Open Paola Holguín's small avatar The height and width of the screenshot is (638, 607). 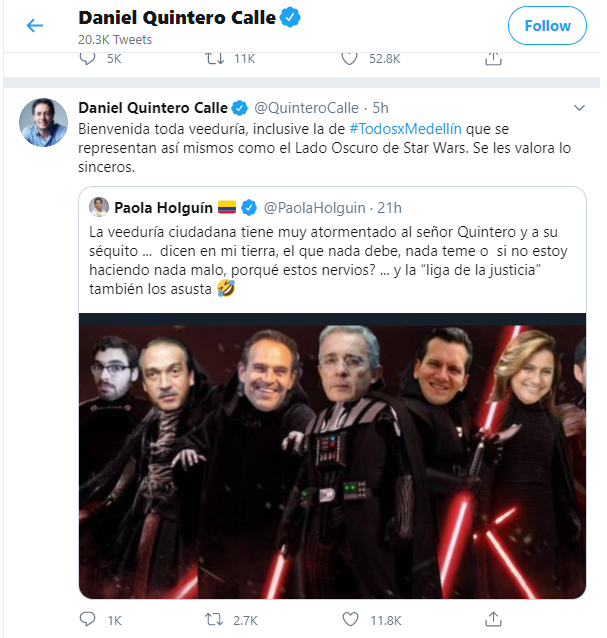point(99,207)
